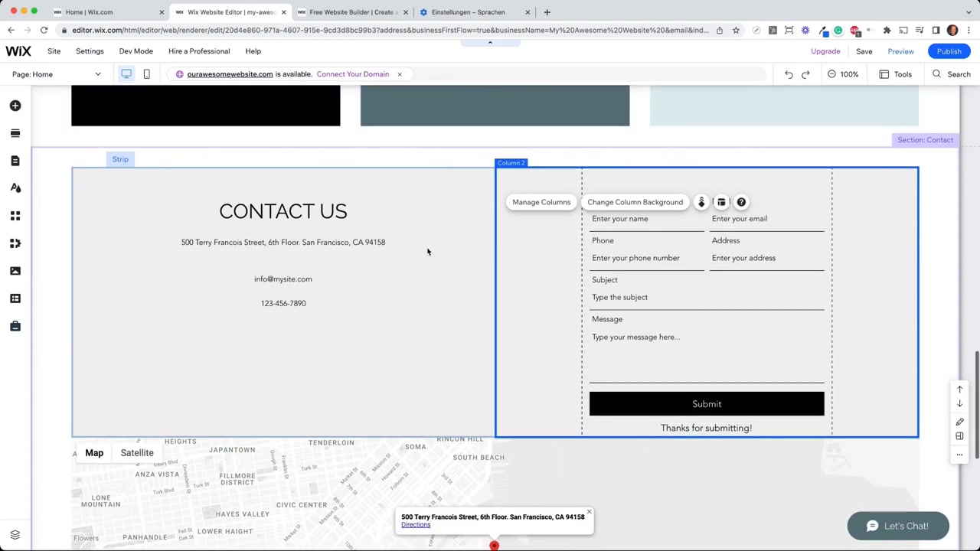Close the map address popup
Viewport: 980px width, 551px height.
coord(589,511)
